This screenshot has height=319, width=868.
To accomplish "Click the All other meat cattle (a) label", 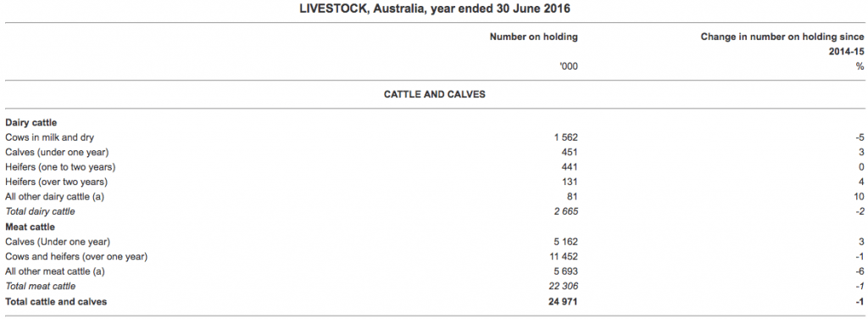I will pos(55,271).
